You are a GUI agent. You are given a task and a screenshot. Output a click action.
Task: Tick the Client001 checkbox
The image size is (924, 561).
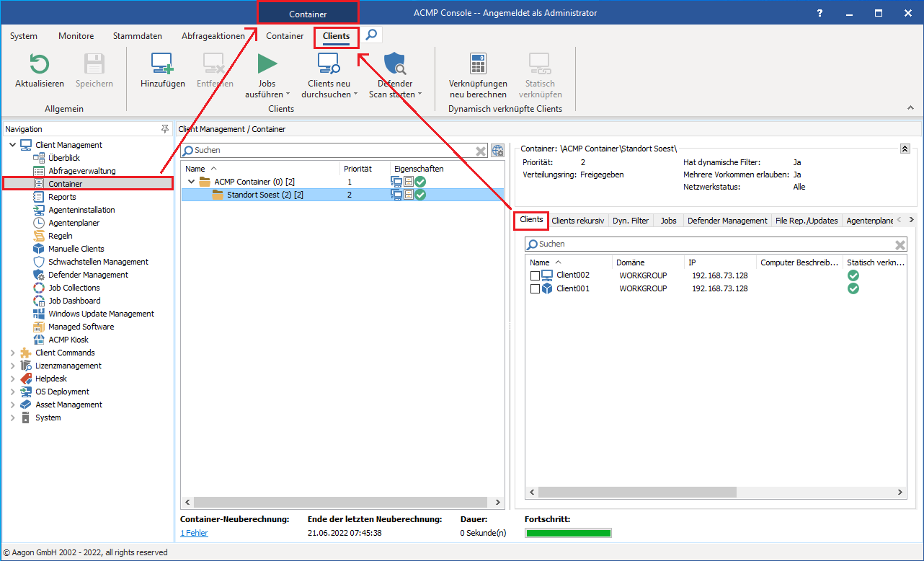point(535,288)
